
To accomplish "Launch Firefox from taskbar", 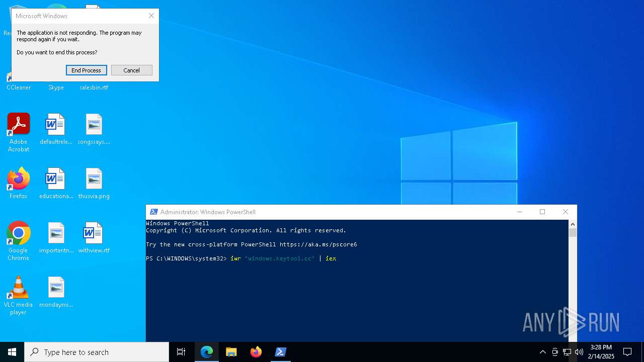I will point(256,352).
